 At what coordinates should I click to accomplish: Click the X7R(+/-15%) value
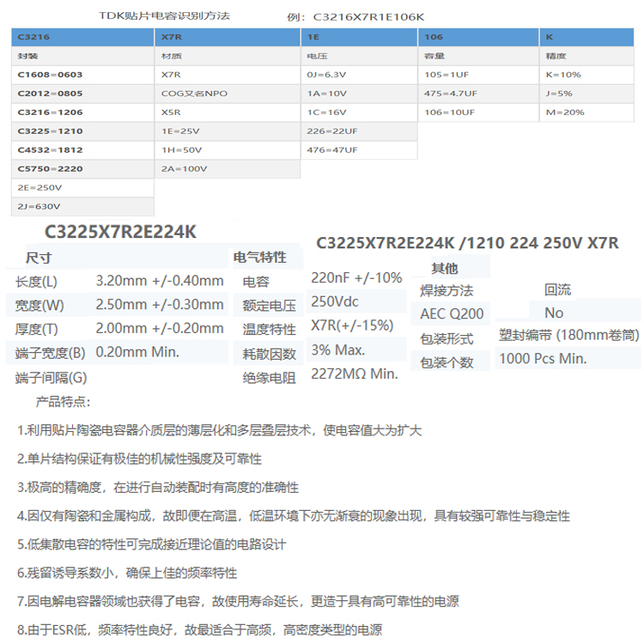(x=352, y=325)
